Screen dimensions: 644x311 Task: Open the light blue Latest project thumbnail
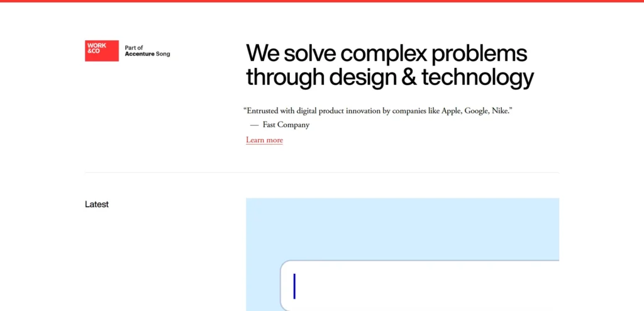402,254
